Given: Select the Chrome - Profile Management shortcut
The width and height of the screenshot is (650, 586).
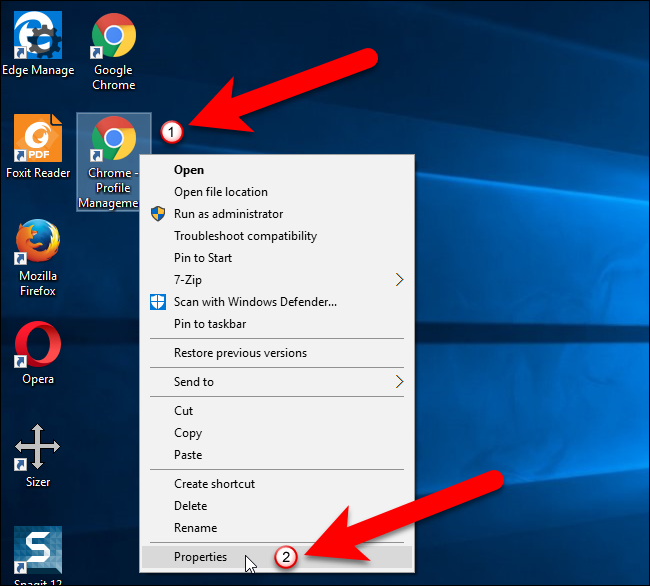Looking at the screenshot, I should [x=109, y=162].
